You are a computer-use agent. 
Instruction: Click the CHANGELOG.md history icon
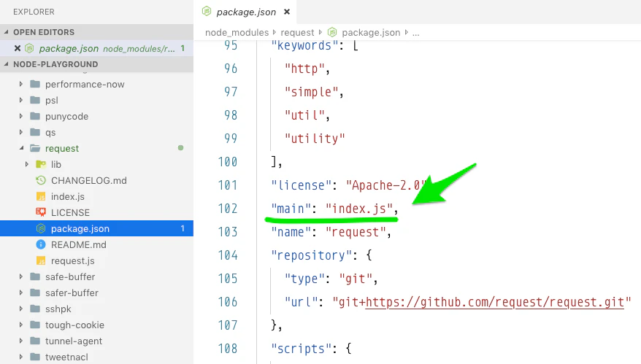41,180
